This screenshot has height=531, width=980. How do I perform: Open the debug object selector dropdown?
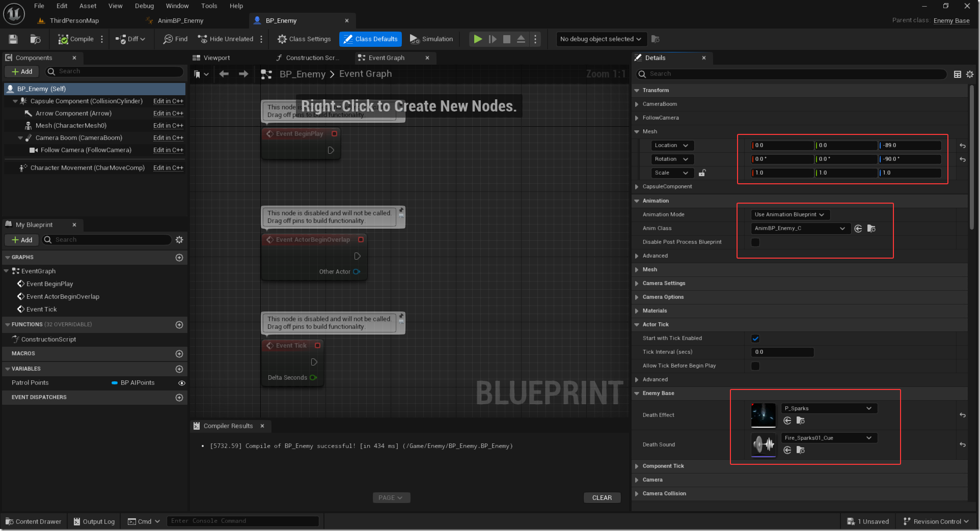tap(601, 39)
